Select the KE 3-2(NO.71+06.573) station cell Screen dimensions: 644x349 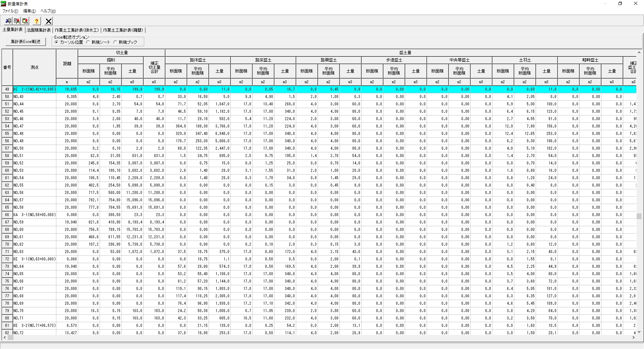pyautogui.click(x=35, y=326)
